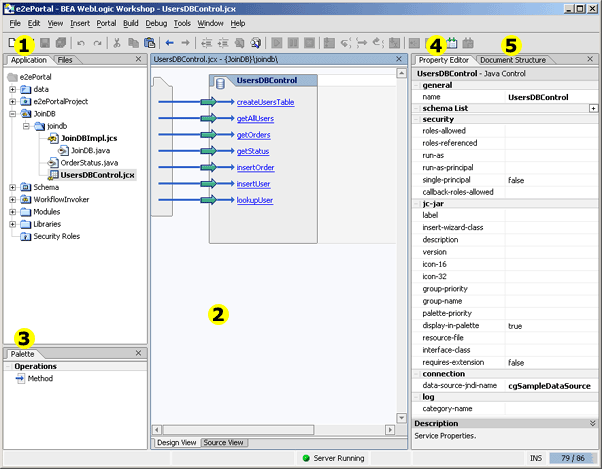
Task: Expand the e2ePortalProject node
Action: coord(13,102)
